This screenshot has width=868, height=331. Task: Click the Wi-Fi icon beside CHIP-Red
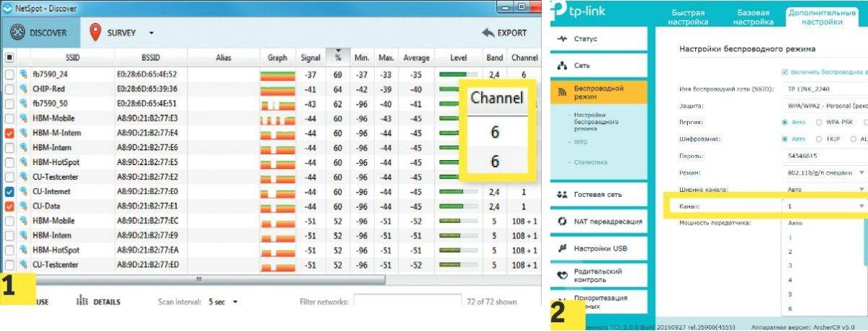(x=23, y=89)
